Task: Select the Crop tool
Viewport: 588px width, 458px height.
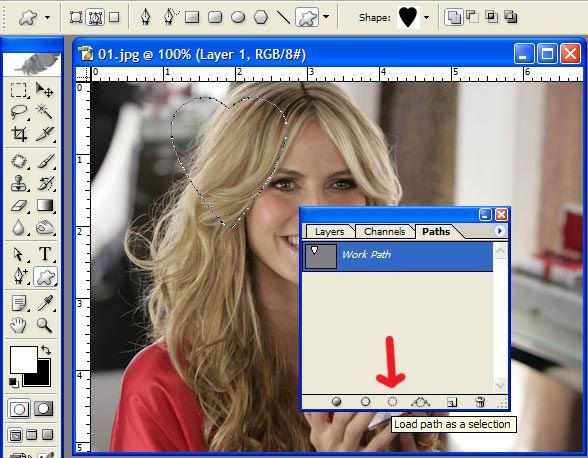Action: tap(19, 134)
